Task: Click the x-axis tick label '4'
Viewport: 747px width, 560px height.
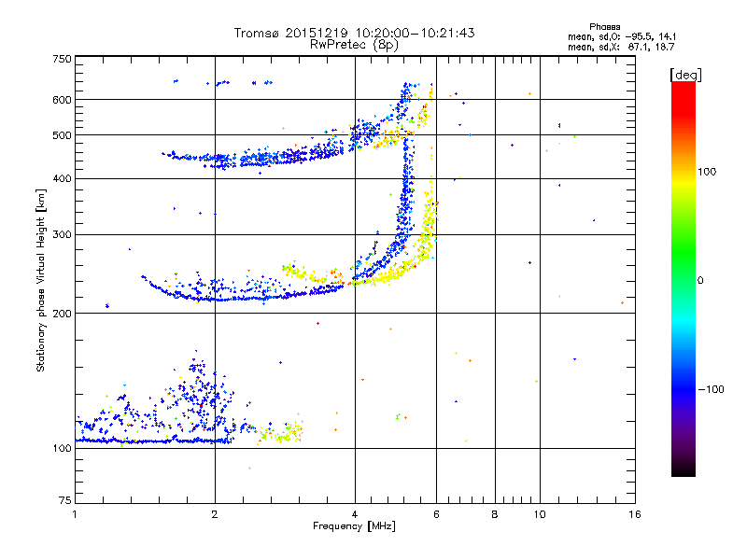Action: (355, 514)
